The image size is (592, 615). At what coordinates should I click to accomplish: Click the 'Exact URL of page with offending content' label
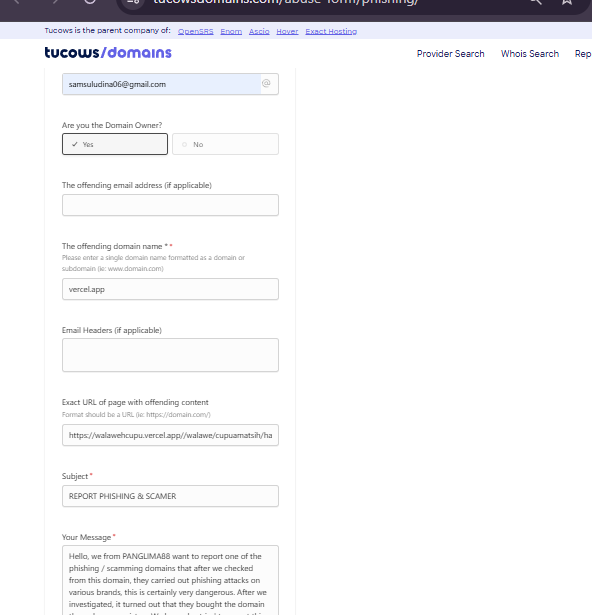point(135,402)
